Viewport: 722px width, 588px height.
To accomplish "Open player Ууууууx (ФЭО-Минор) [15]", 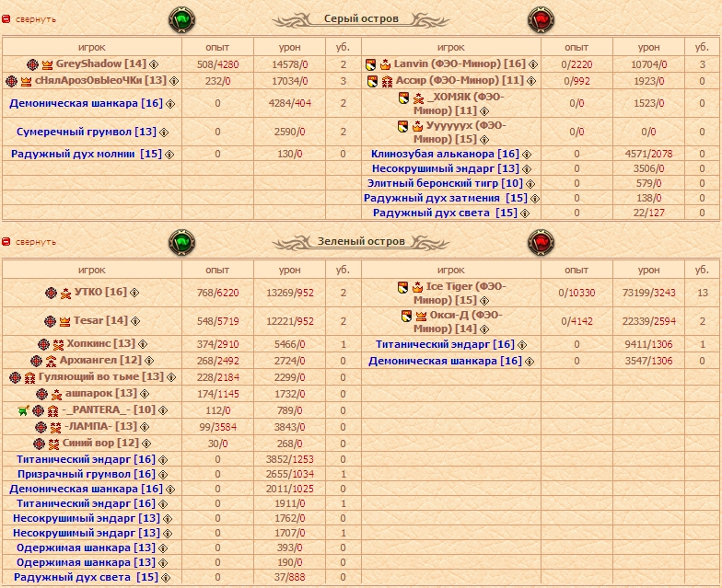I will [459, 133].
